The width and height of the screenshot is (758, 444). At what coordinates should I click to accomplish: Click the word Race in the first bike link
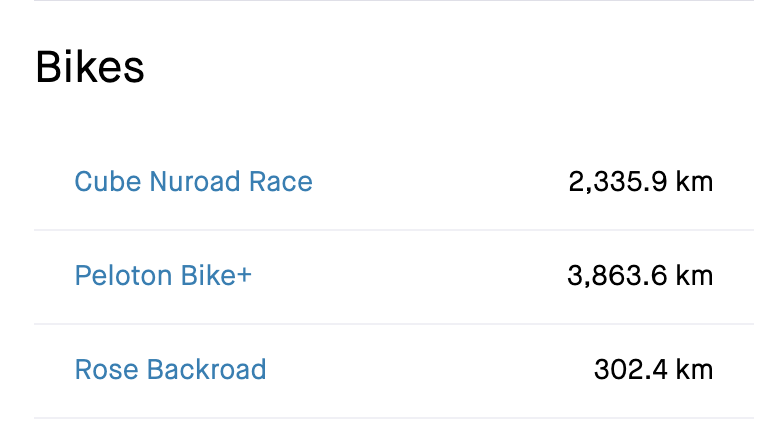280,182
